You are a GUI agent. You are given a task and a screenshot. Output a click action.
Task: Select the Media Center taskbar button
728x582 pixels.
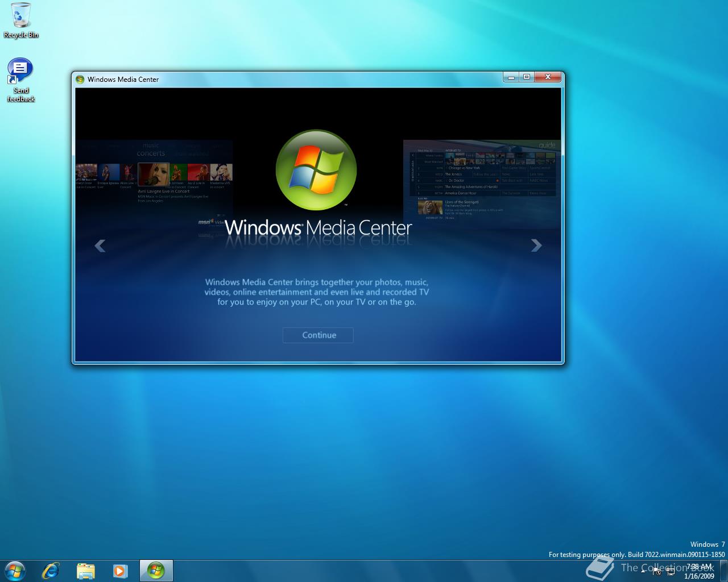coord(156,571)
